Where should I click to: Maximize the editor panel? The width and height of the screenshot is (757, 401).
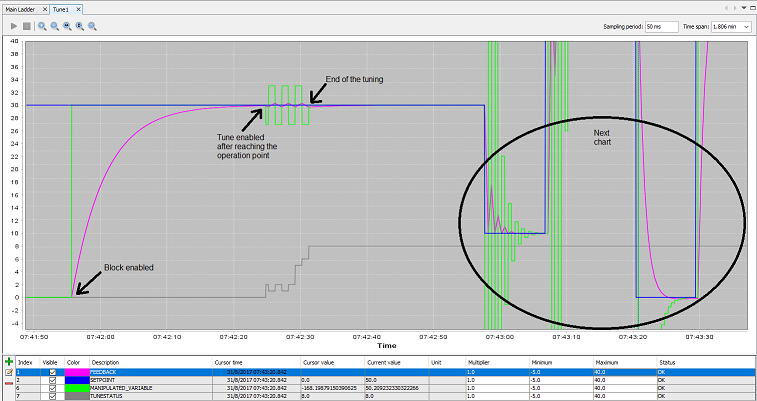(751, 8)
